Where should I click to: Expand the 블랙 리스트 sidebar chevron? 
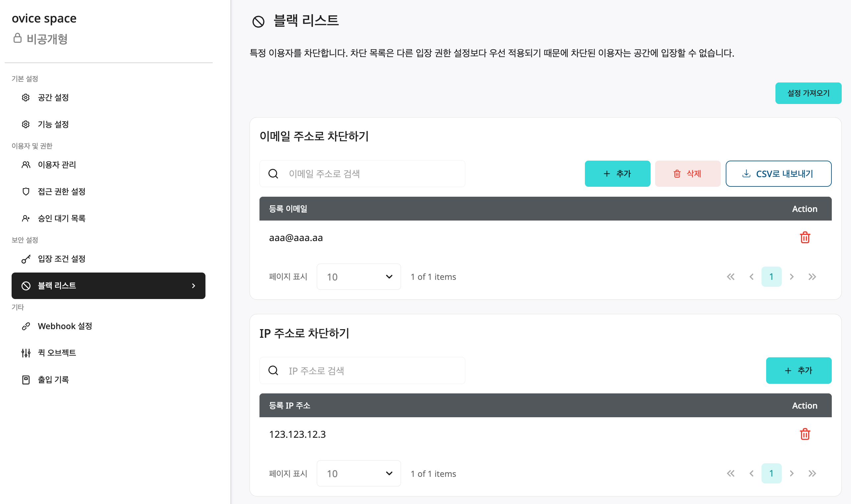coord(194,286)
